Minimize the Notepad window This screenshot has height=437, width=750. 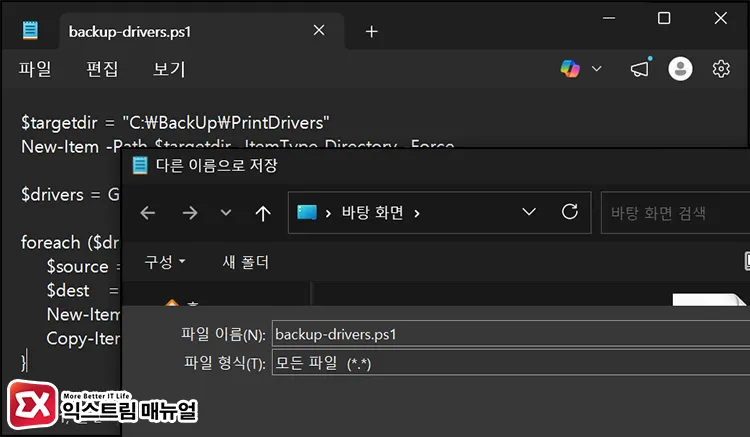pyautogui.click(x=609, y=18)
